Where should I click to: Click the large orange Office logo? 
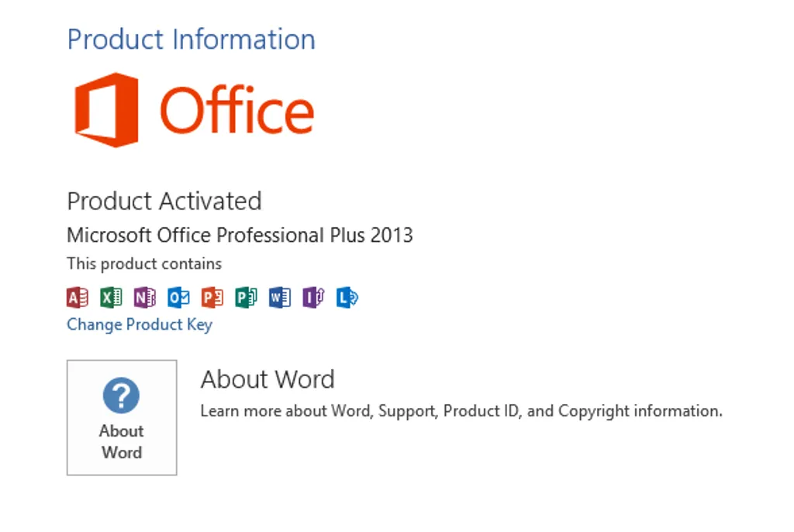pyautogui.click(x=107, y=109)
